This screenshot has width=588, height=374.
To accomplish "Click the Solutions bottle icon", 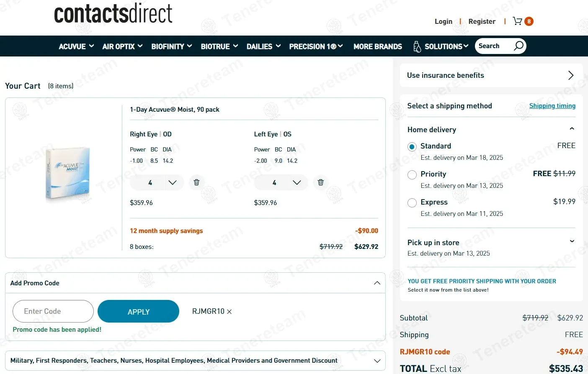I will pos(417,46).
